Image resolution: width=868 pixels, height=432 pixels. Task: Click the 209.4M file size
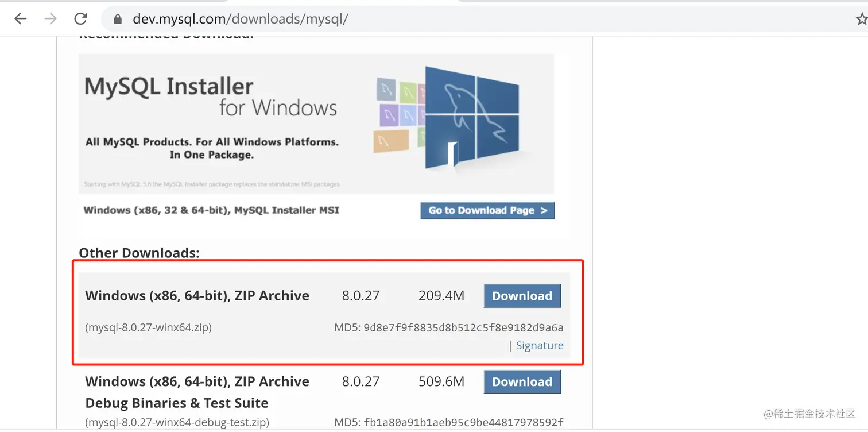point(441,296)
